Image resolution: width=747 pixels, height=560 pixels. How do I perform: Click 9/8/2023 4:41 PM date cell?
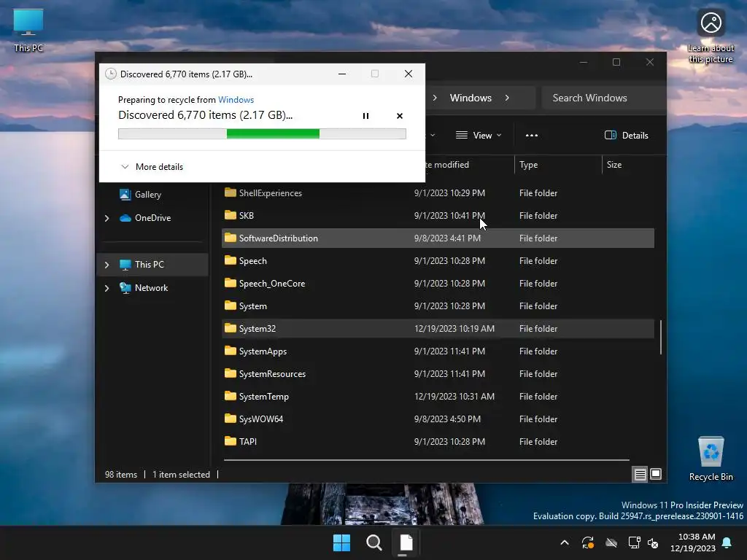click(447, 238)
